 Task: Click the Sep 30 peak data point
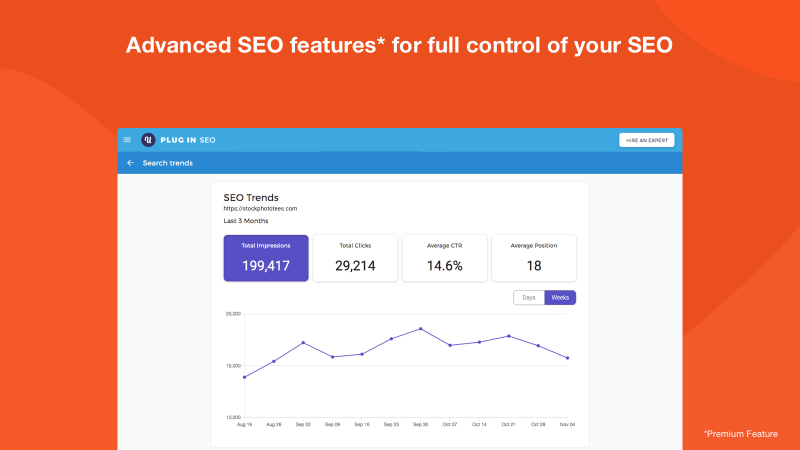coord(421,329)
